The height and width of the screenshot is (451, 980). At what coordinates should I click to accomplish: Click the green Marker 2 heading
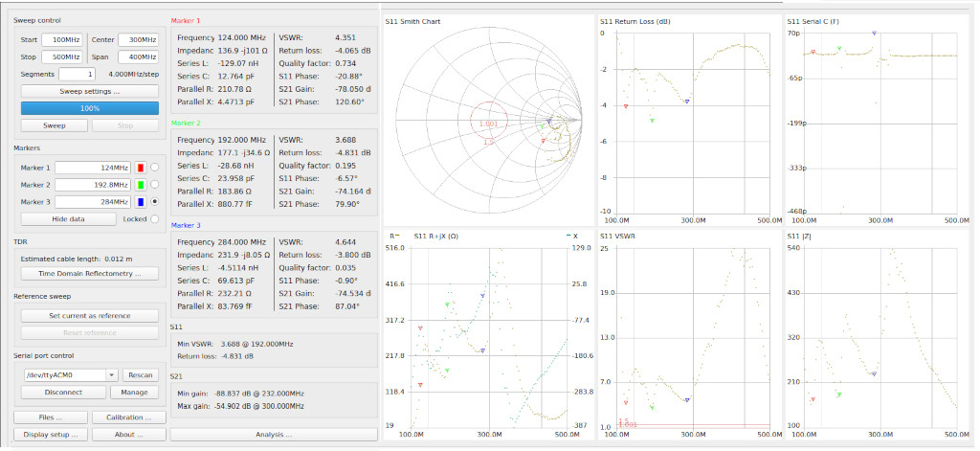pos(186,124)
